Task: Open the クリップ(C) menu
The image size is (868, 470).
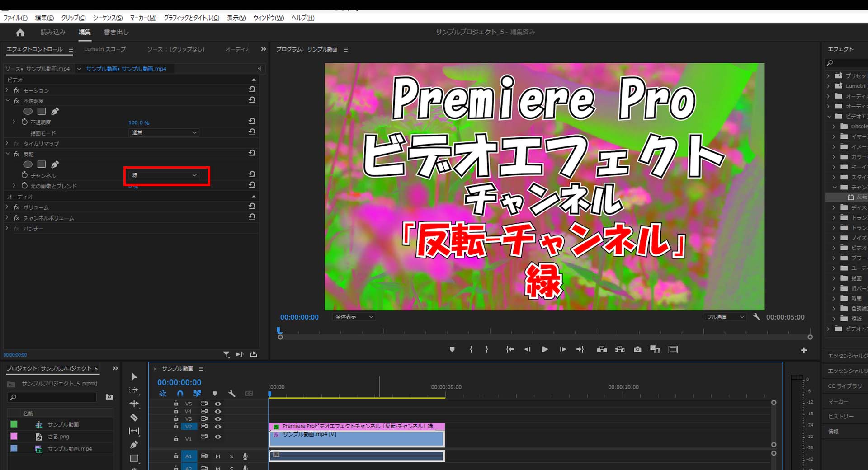Action: 73,18
